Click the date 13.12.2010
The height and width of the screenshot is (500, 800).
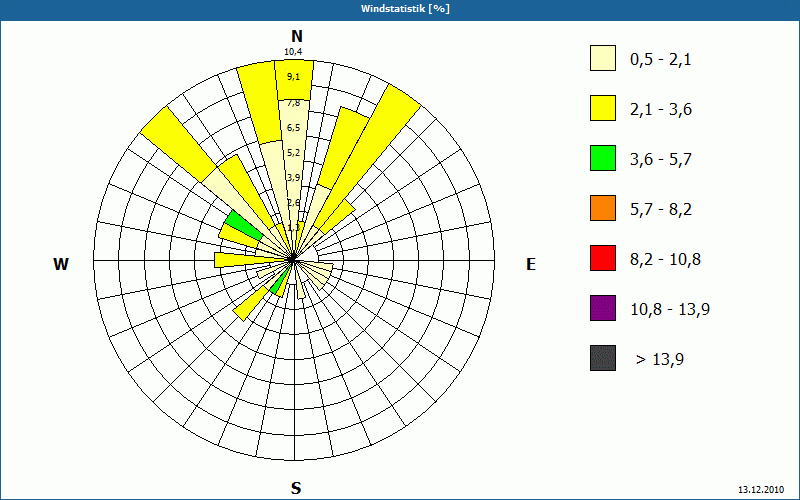(761, 489)
